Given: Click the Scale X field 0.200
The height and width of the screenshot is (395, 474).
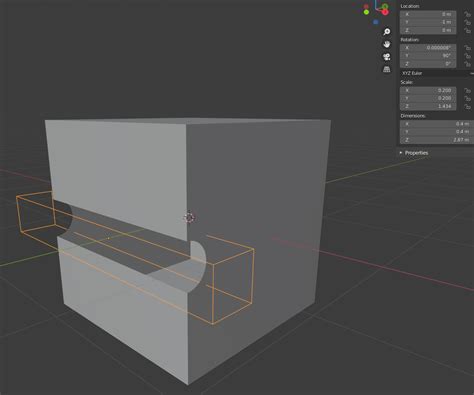Looking at the screenshot, I should click(x=428, y=90).
